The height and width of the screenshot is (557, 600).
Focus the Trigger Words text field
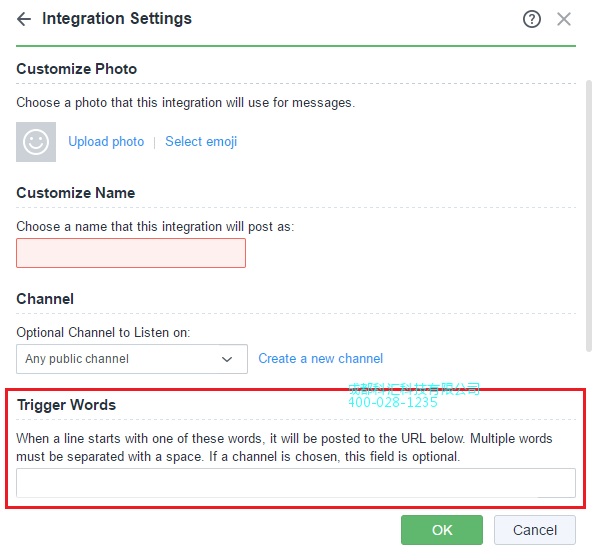(296, 483)
